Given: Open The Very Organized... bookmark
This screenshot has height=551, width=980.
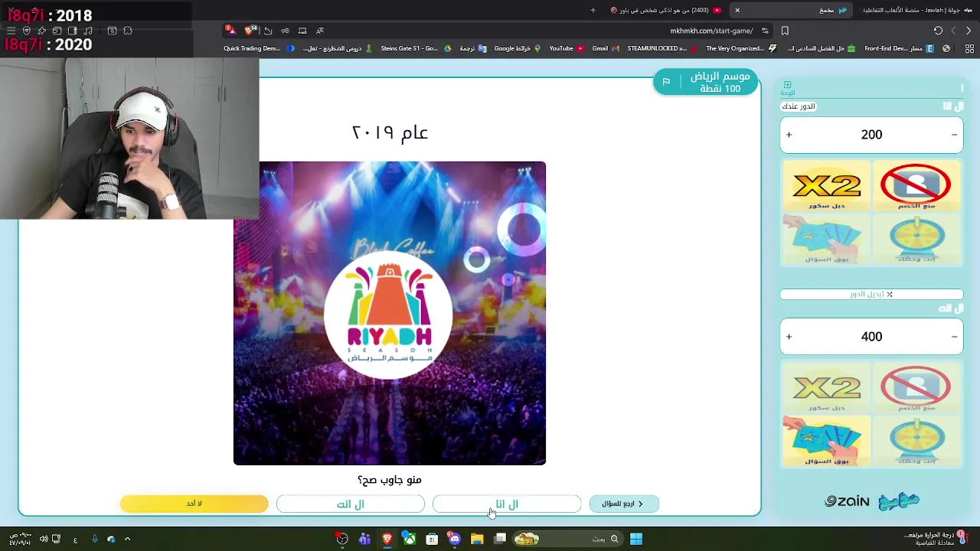Looking at the screenshot, I should tap(740, 48).
